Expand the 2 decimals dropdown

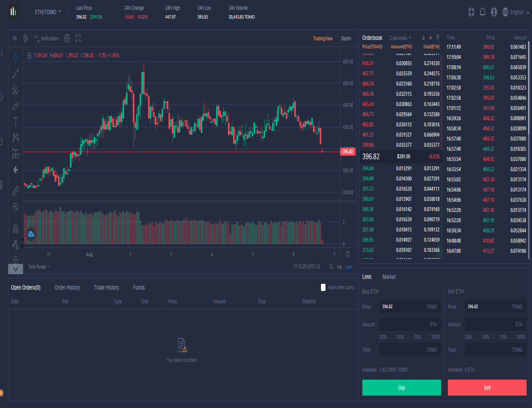[x=400, y=38]
